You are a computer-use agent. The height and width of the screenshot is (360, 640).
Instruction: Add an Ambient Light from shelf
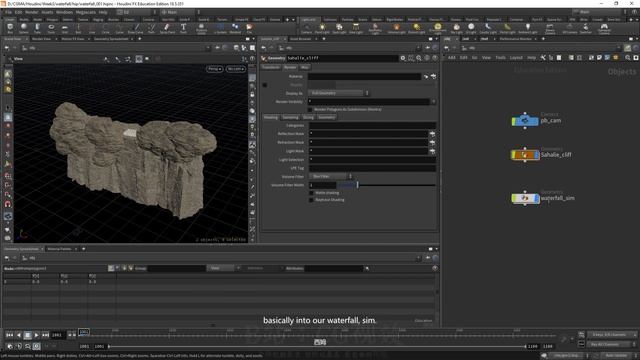[x=528, y=28]
